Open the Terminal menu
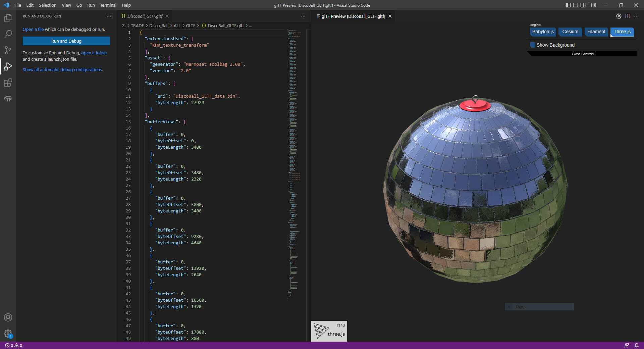This screenshot has height=349, width=644. pos(108,5)
